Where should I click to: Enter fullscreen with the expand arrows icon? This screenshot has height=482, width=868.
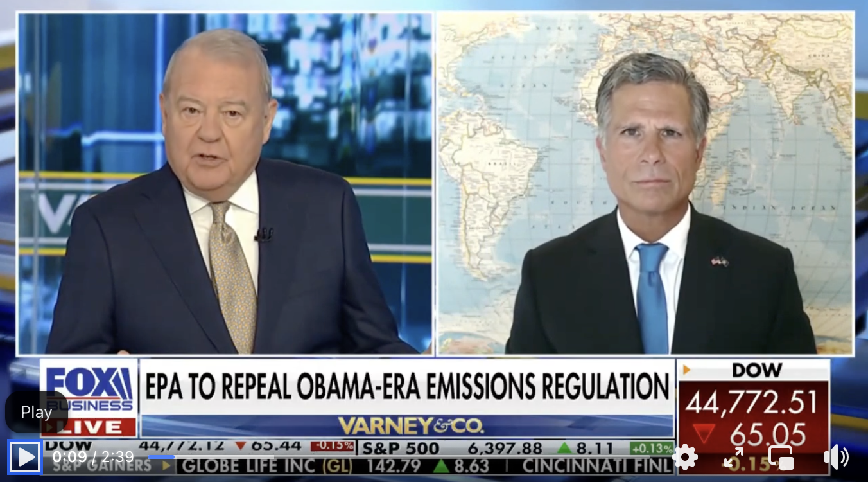(x=733, y=457)
